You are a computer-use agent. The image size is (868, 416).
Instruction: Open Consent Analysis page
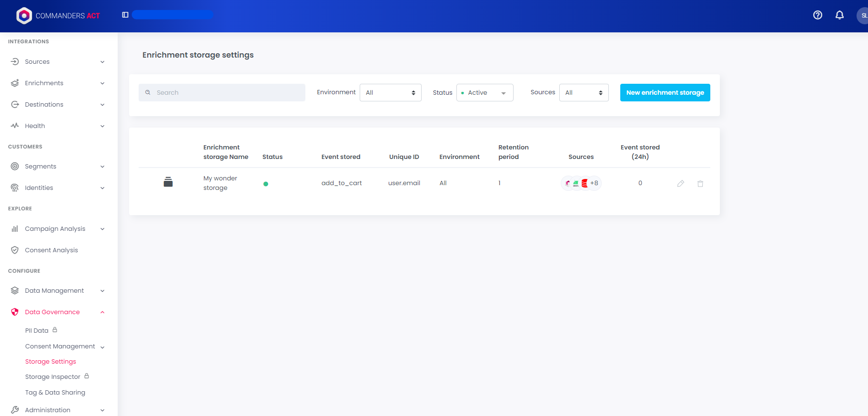pyautogui.click(x=51, y=250)
